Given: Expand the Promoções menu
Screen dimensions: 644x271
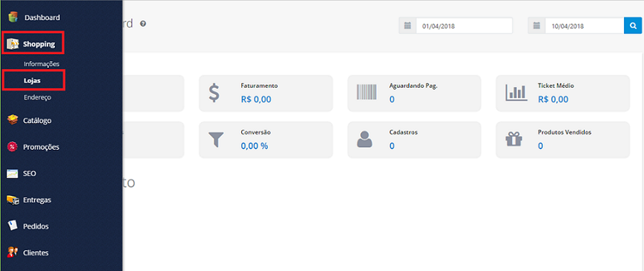Looking at the screenshot, I should pyautogui.click(x=41, y=147).
